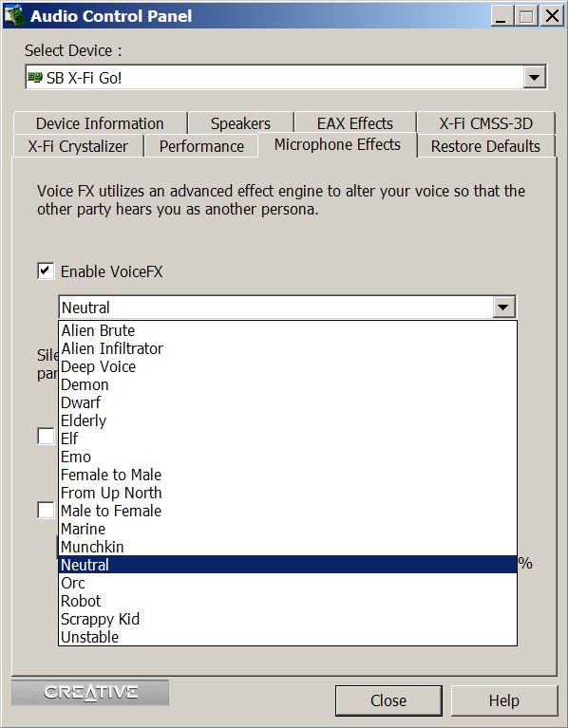Select Munchkin from the list

point(288,547)
